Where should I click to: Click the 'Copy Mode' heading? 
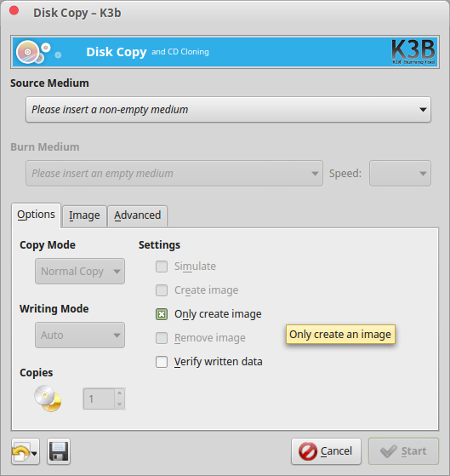click(x=48, y=245)
